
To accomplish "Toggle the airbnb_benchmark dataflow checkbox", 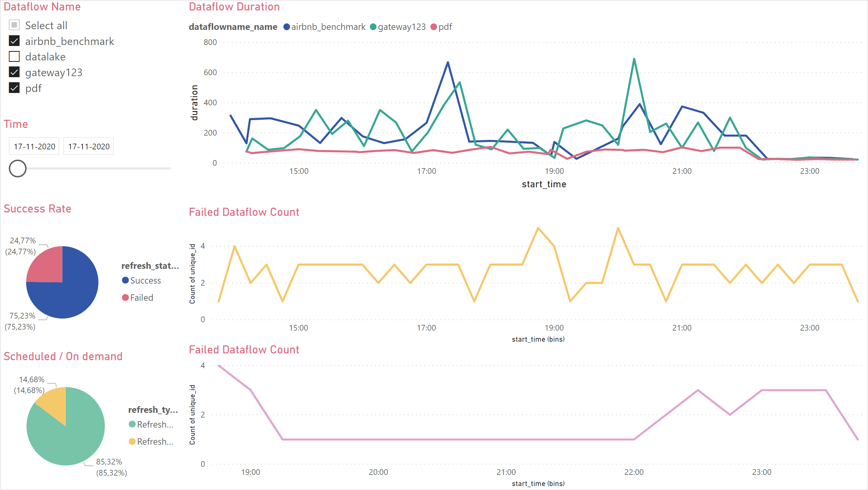I will [14, 41].
